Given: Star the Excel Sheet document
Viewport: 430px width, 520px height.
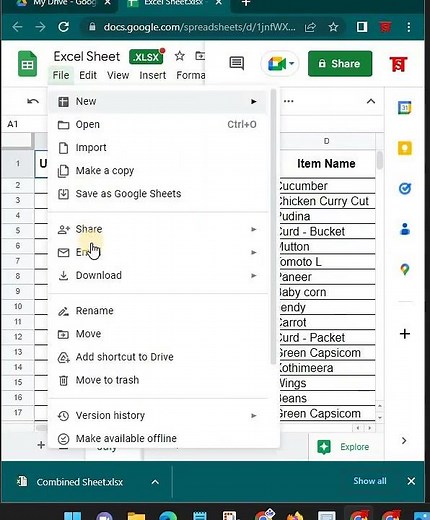Looking at the screenshot, I should tap(180, 56).
